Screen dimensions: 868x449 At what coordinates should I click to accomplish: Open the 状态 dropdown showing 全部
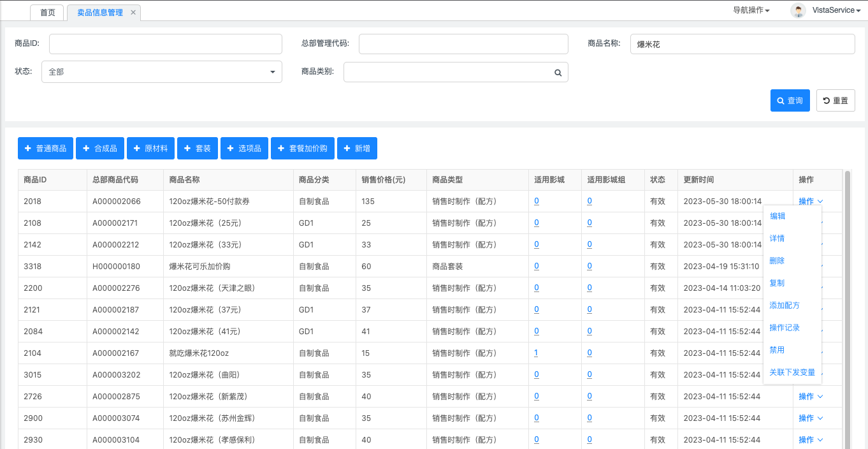[162, 72]
